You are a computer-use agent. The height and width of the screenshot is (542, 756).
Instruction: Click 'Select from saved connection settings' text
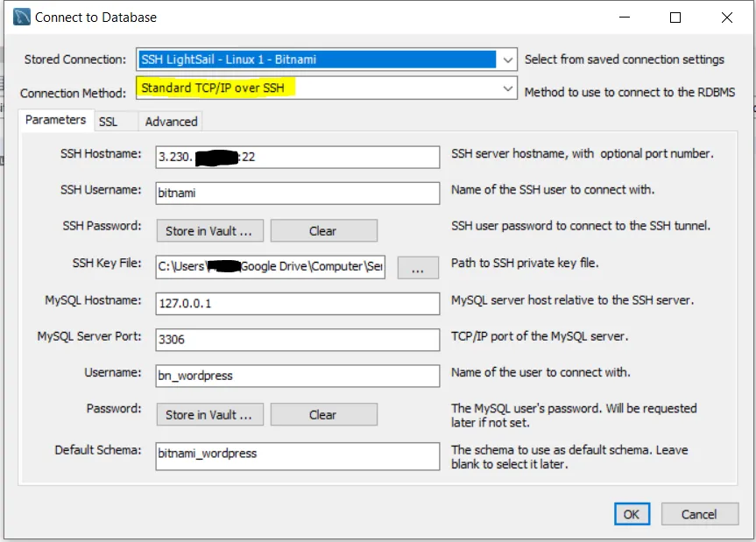point(625,60)
